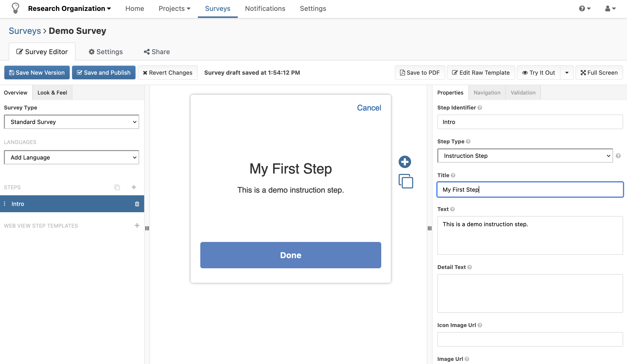The width and height of the screenshot is (627, 364).
Task: Click the Detail Text textarea
Action: [x=530, y=293]
